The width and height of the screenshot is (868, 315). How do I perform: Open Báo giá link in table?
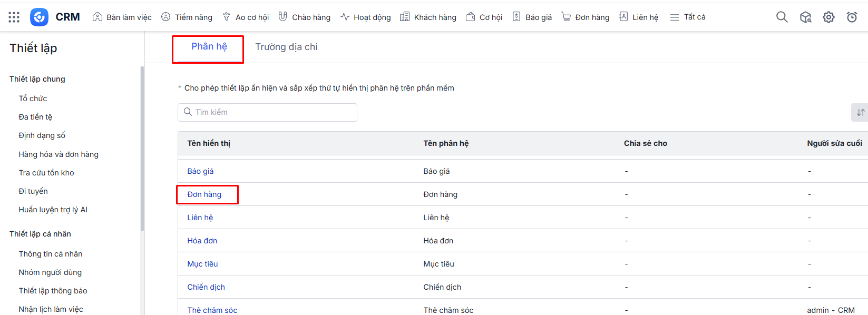[200, 171]
